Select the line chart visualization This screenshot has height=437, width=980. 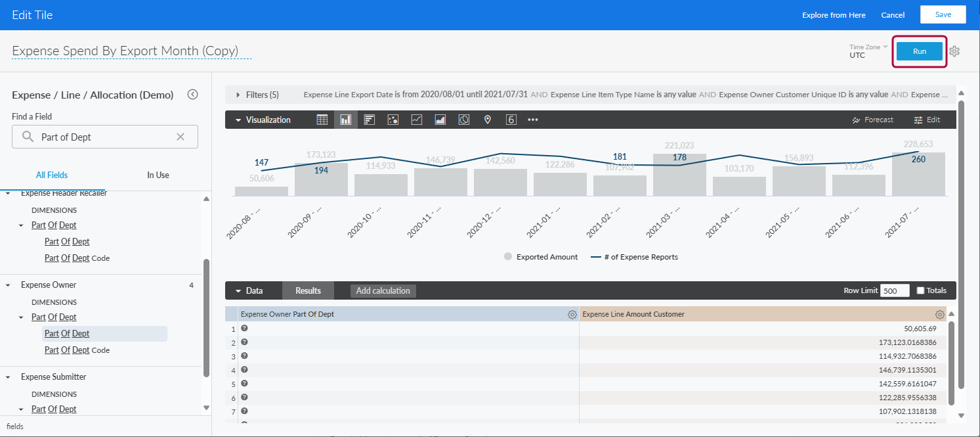[416, 120]
